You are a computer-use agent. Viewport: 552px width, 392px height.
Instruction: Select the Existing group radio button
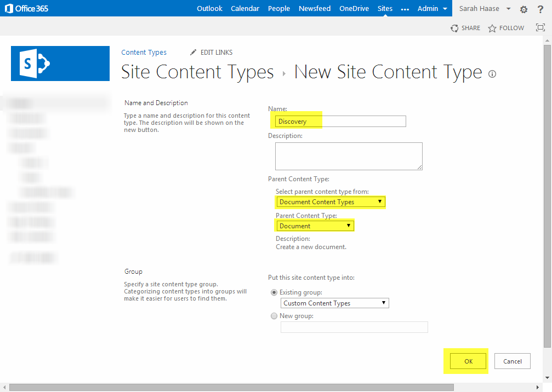[274, 292]
